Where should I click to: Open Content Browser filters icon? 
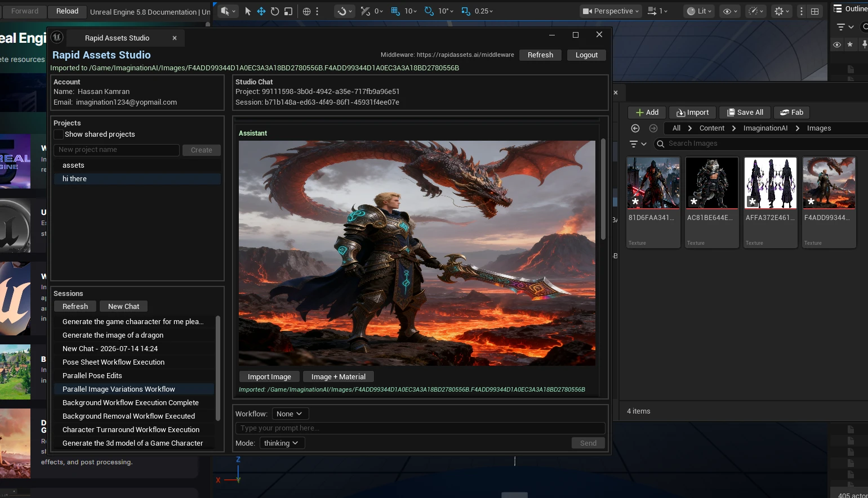click(638, 144)
